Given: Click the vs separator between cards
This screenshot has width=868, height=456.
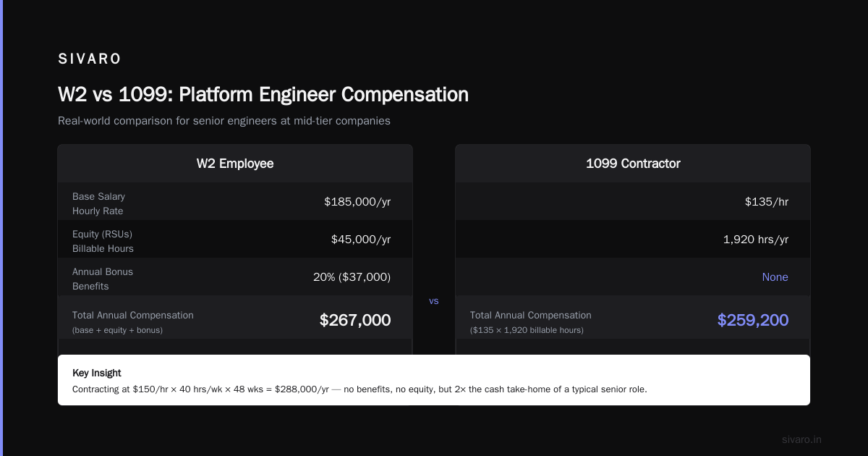Looking at the screenshot, I should [434, 301].
